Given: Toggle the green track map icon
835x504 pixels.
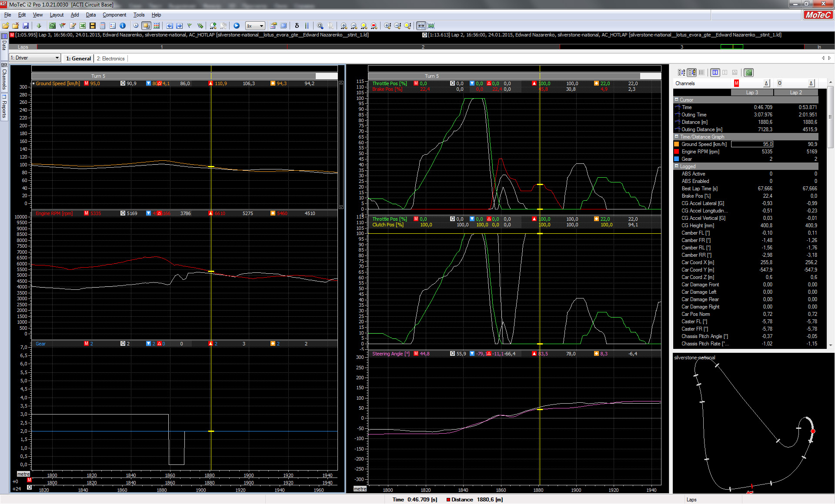Looking at the screenshot, I should coord(748,73).
